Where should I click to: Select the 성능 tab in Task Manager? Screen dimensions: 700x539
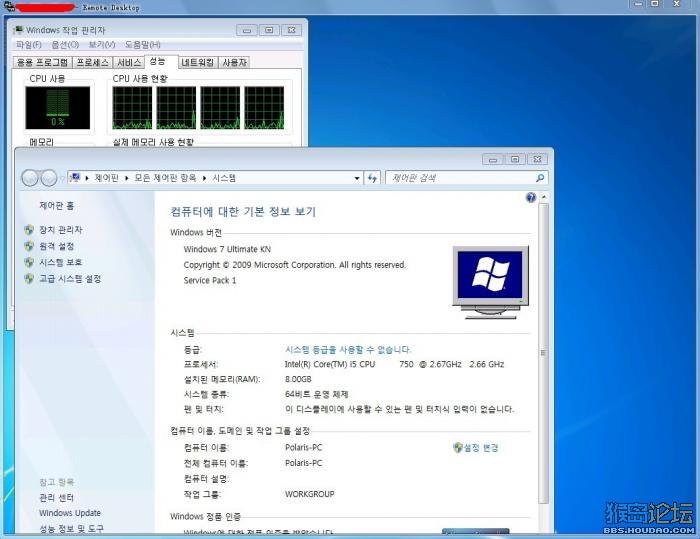pos(157,61)
